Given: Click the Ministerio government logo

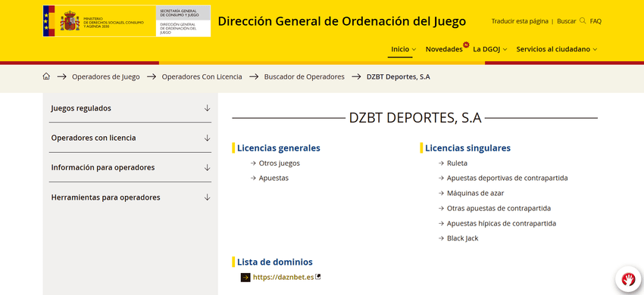Looking at the screenshot, I should (x=99, y=21).
